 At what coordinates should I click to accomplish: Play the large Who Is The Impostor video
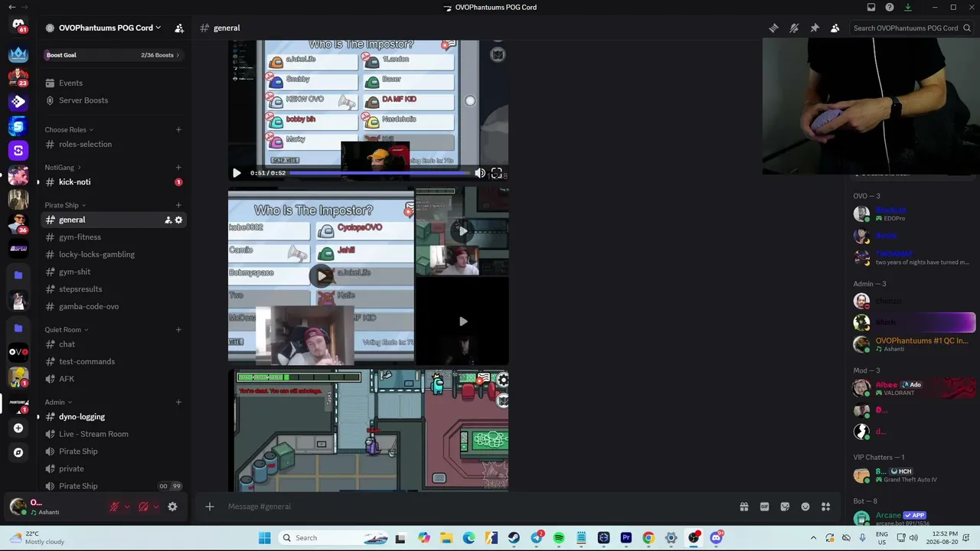point(321,276)
